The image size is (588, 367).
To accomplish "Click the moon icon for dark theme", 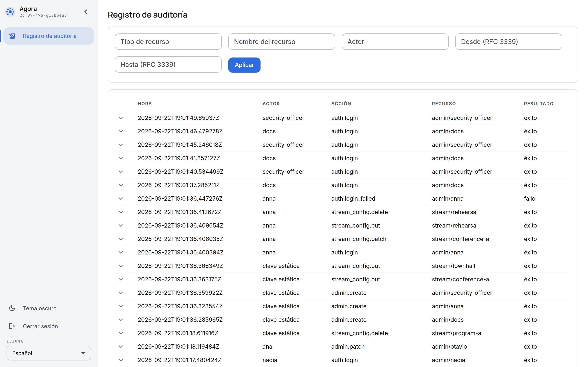I will pos(12,308).
